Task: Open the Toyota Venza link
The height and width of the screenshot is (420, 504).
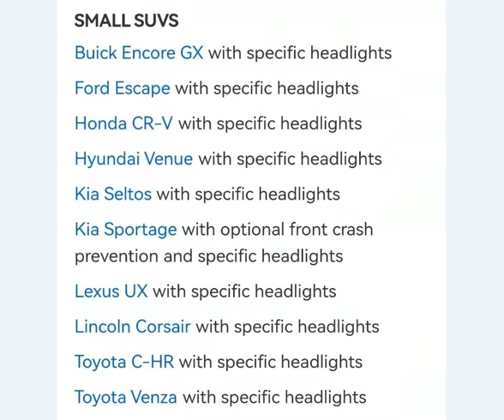Action: point(125,397)
